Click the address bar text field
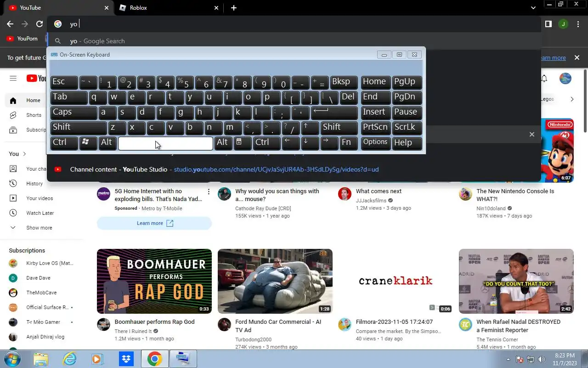The height and width of the screenshot is (368, 588). [x=294, y=24]
